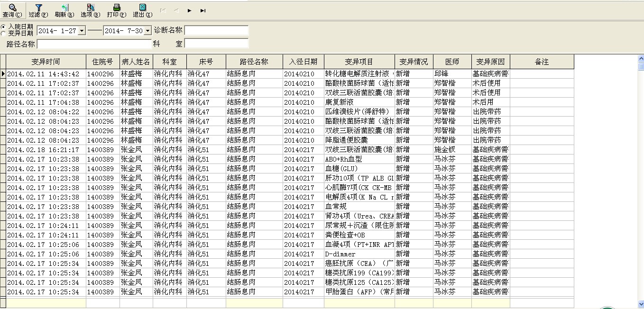Screen dimensions: 644x309
Task: Click the 肾功4项 item cell
Action: coord(359,216)
